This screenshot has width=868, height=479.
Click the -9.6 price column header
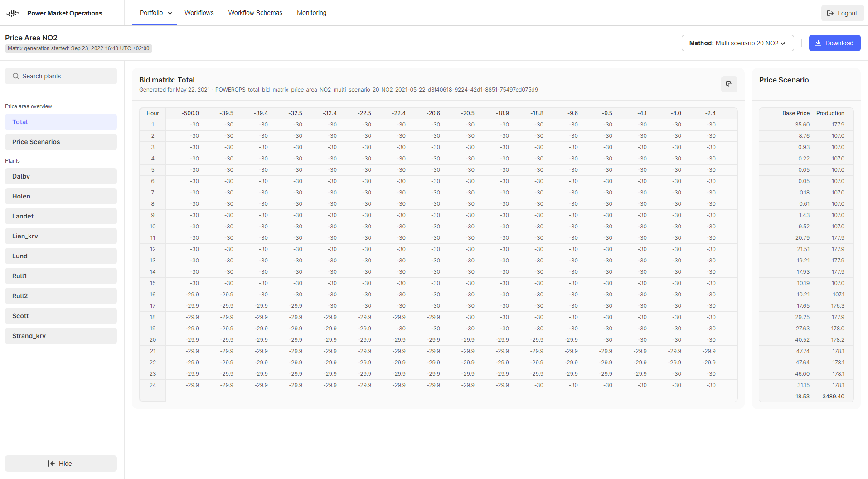(572, 113)
